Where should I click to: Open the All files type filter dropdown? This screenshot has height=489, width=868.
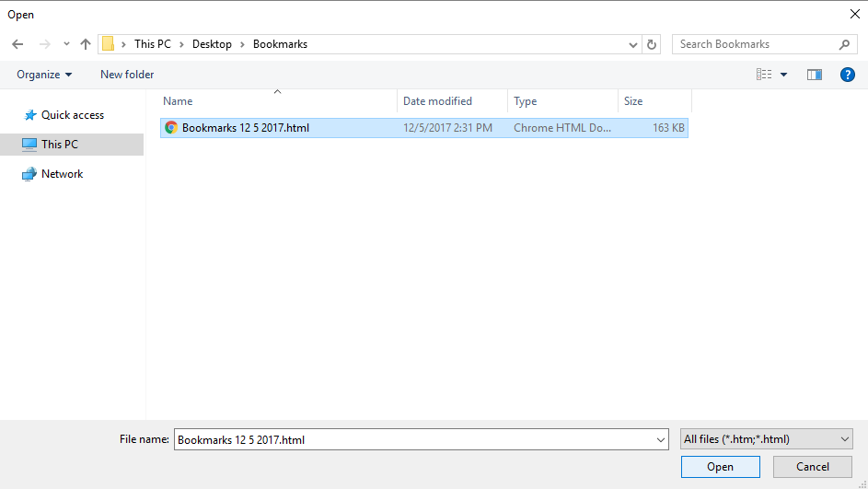tap(766, 439)
